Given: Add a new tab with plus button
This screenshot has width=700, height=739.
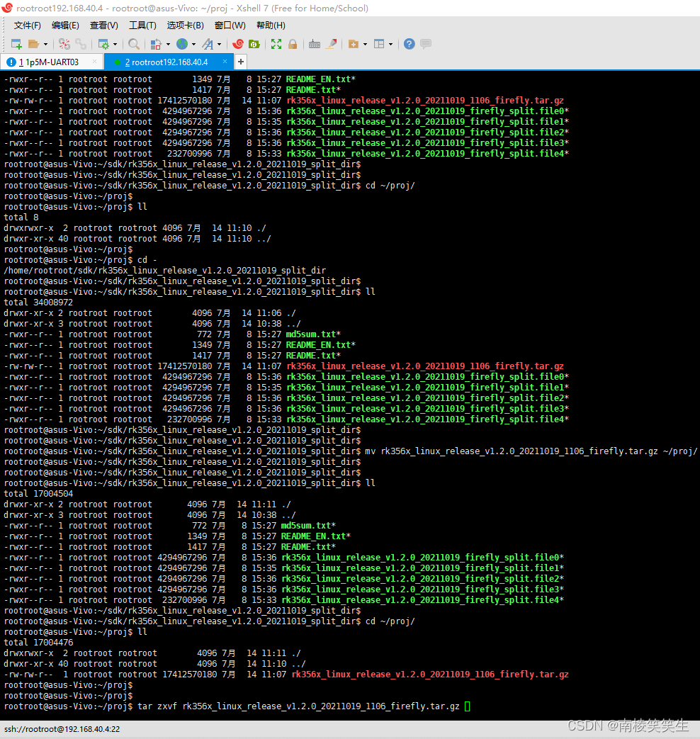Looking at the screenshot, I should tap(241, 62).
